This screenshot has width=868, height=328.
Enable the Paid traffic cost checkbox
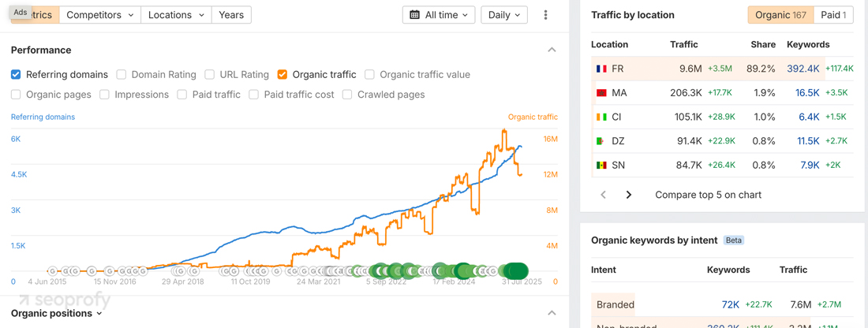pyautogui.click(x=253, y=95)
